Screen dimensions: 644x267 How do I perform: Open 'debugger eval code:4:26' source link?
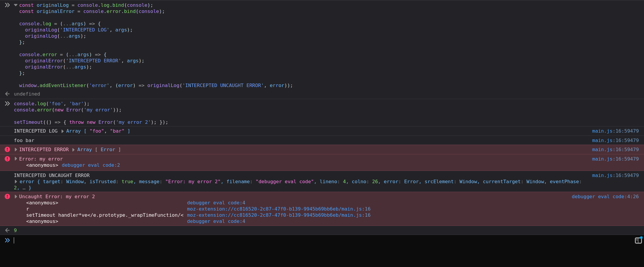(x=605, y=197)
